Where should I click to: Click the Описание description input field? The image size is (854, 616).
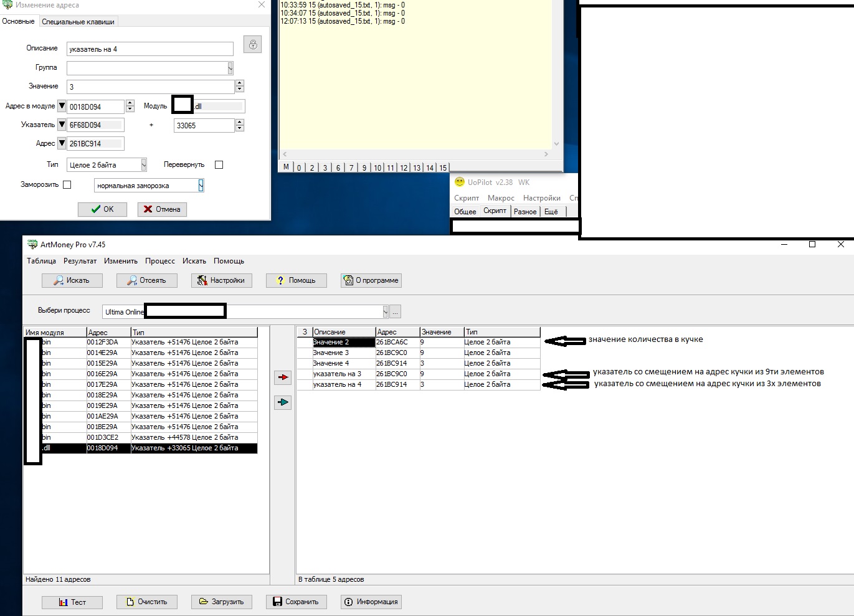(x=149, y=49)
